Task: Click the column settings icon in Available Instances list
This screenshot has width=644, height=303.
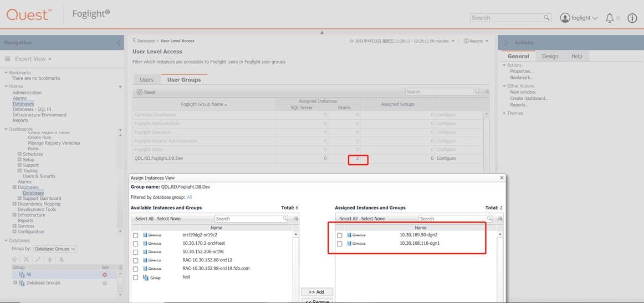Action: point(296,219)
